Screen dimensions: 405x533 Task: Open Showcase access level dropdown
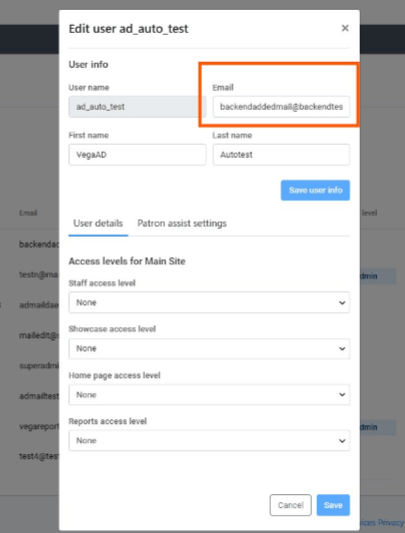point(209,348)
